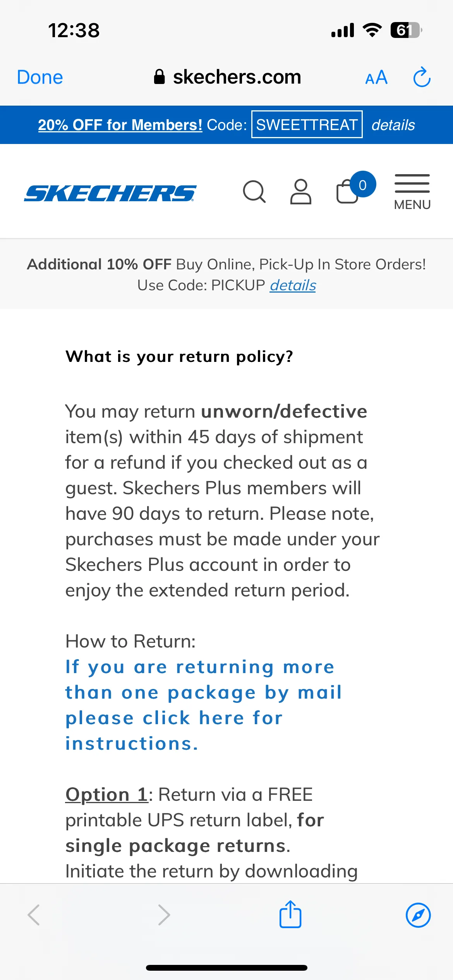
Task: Open the AA text size options
Action: tap(376, 77)
